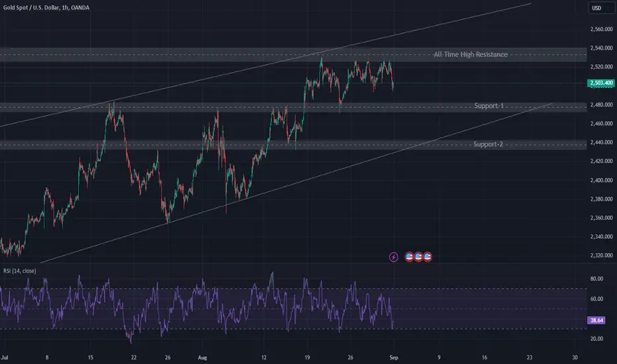The height and width of the screenshot is (364, 617).
Task: Click the 2,560.000 price axis label
Action: (601, 29)
